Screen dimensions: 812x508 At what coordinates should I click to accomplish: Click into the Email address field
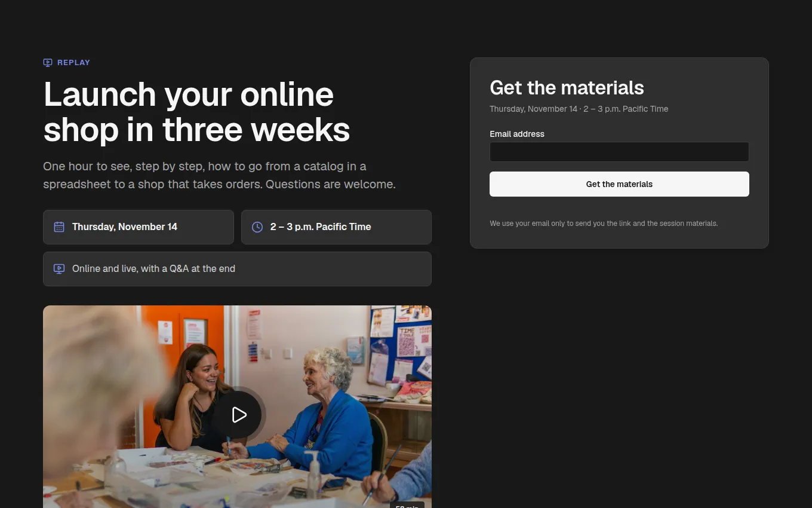pos(619,152)
